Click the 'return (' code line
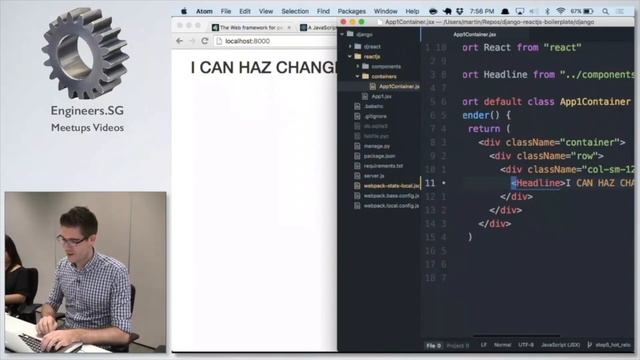The image size is (640, 360). 489,129
